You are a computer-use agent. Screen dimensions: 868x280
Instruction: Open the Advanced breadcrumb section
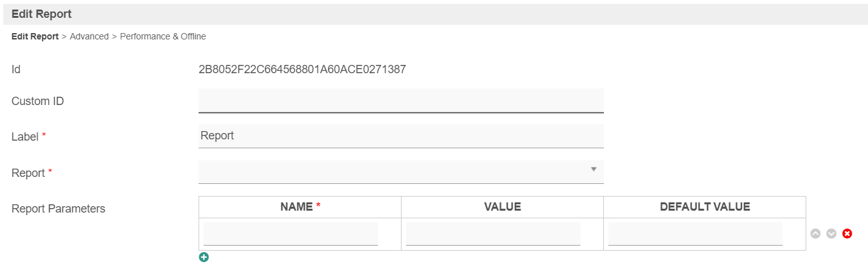[89, 36]
